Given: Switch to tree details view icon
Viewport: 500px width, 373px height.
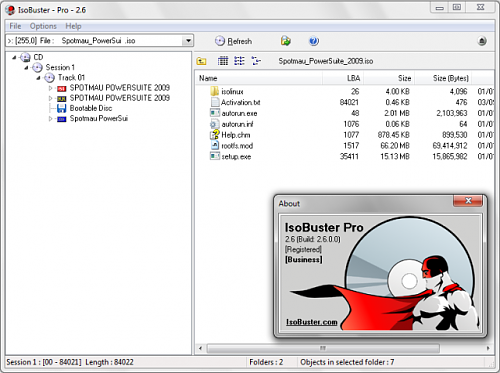Looking at the screenshot, I should 256,61.
